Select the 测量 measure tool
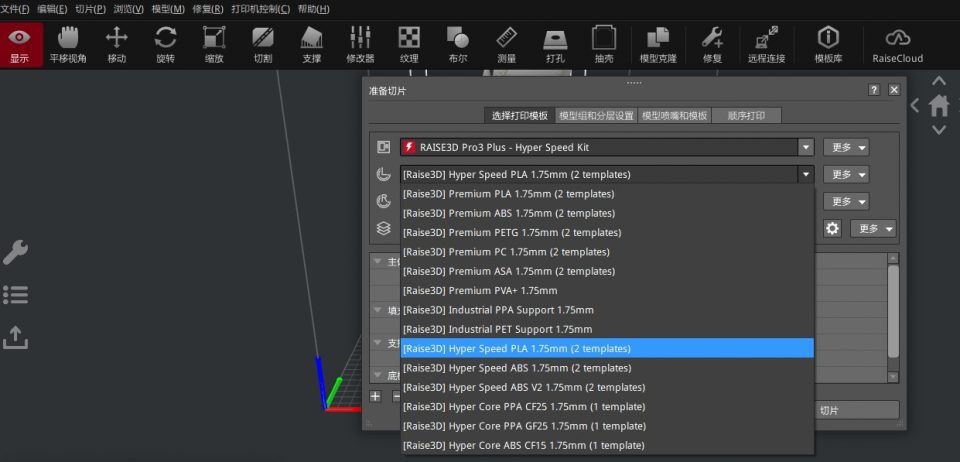960x462 pixels. pos(506,45)
